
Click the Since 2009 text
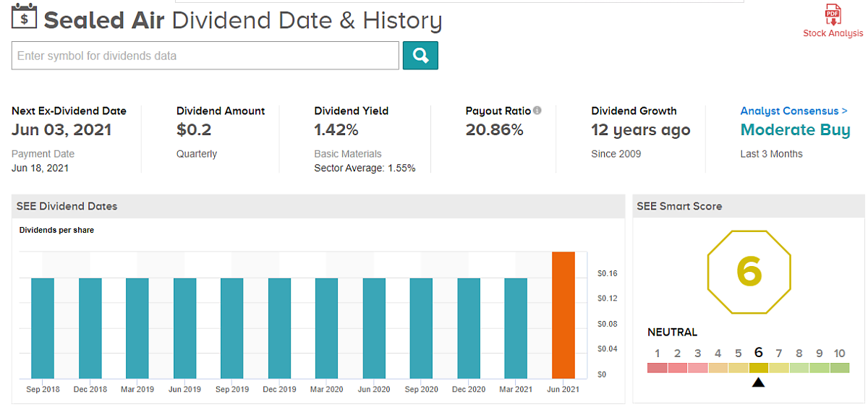616,154
